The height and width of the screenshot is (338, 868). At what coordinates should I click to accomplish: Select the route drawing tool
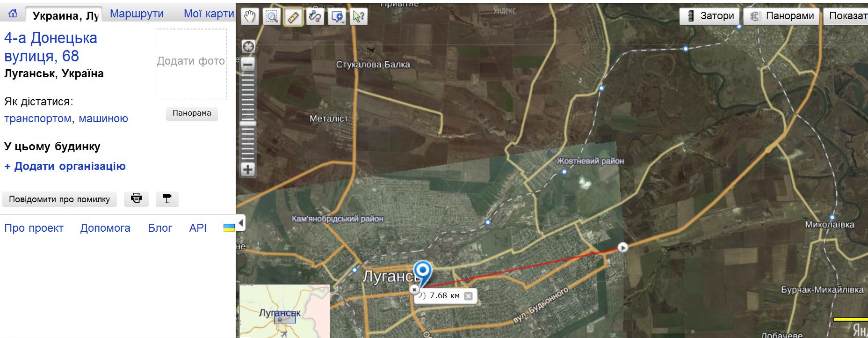(314, 17)
